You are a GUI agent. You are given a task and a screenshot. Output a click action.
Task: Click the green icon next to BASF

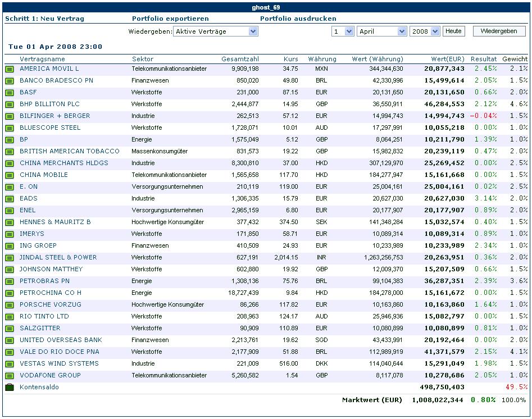[10, 93]
